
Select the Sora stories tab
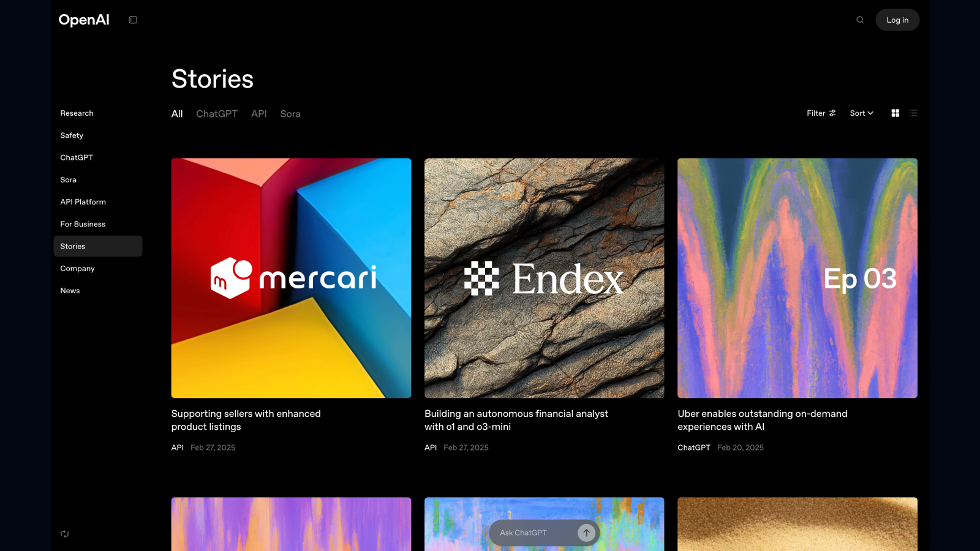tap(290, 114)
